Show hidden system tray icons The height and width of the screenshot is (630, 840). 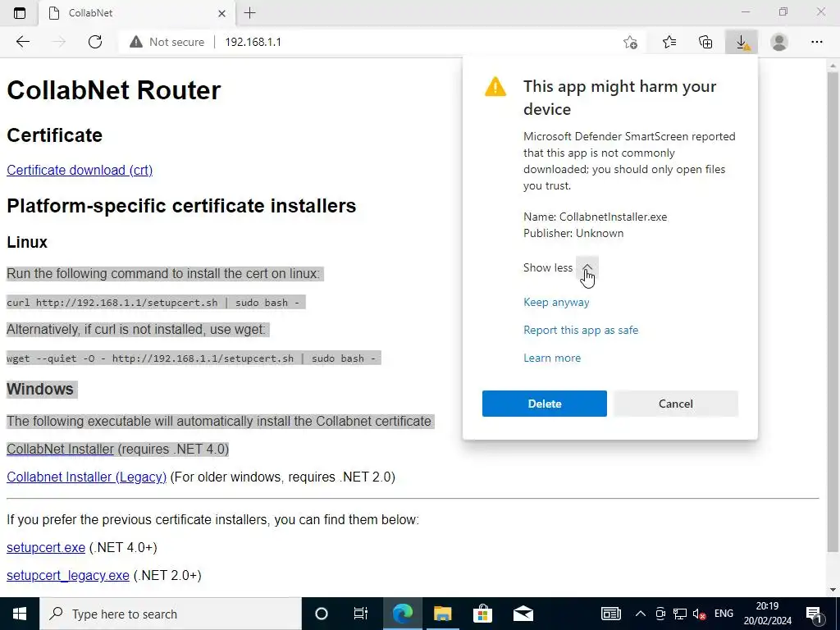click(x=641, y=614)
